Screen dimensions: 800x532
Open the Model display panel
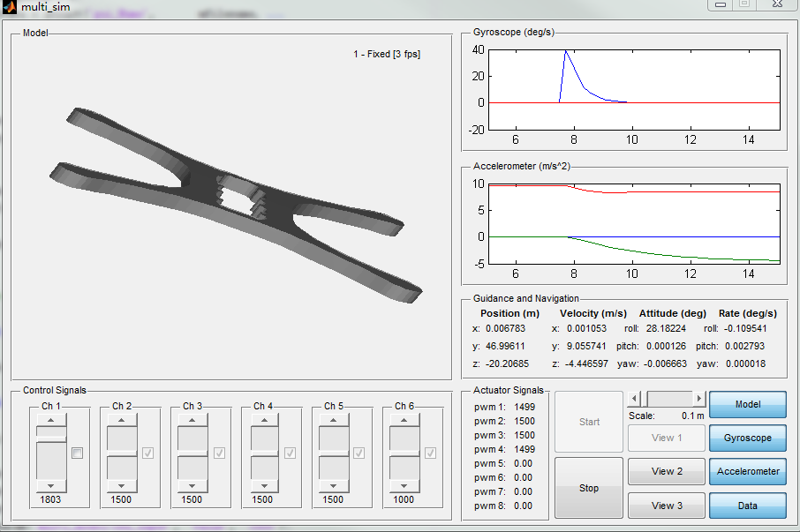pos(747,404)
